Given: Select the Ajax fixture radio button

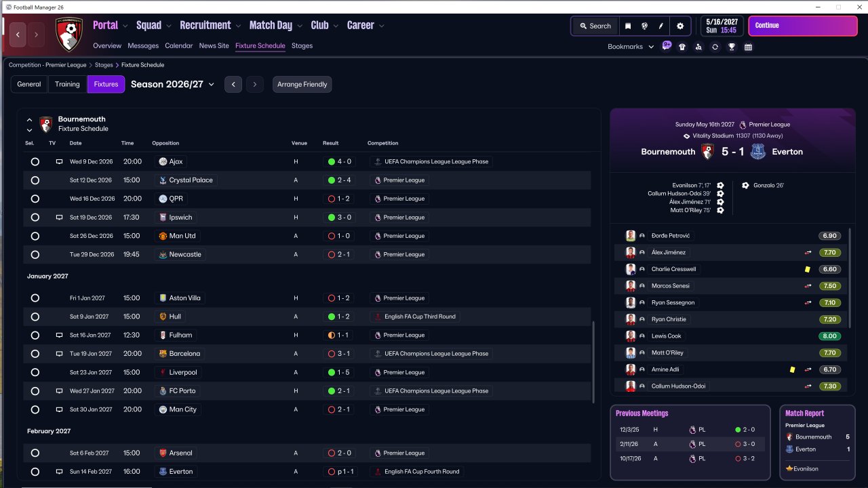Looking at the screenshot, I should pyautogui.click(x=35, y=162).
